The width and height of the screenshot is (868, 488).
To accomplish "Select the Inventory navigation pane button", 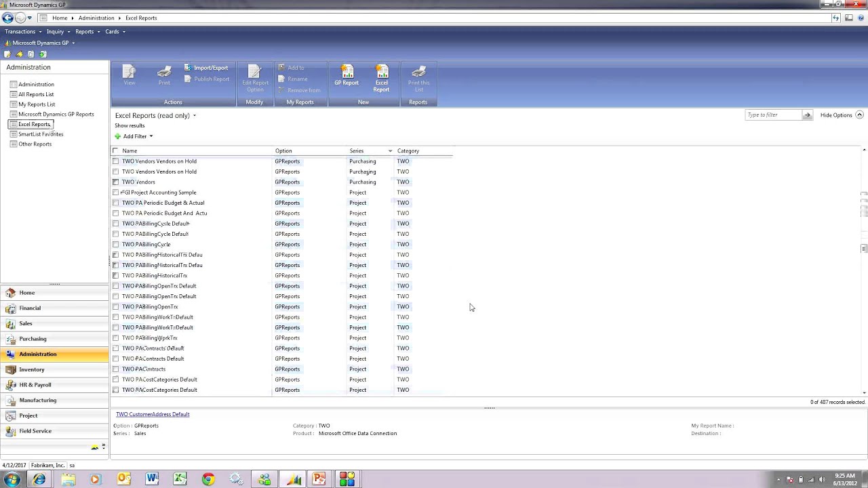I will pyautogui.click(x=54, y=369).
